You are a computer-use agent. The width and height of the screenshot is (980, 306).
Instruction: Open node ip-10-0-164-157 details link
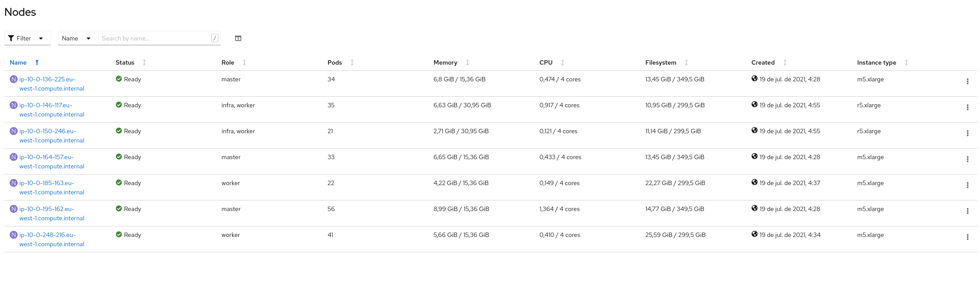pyautogui.click(x=47, y=157)
